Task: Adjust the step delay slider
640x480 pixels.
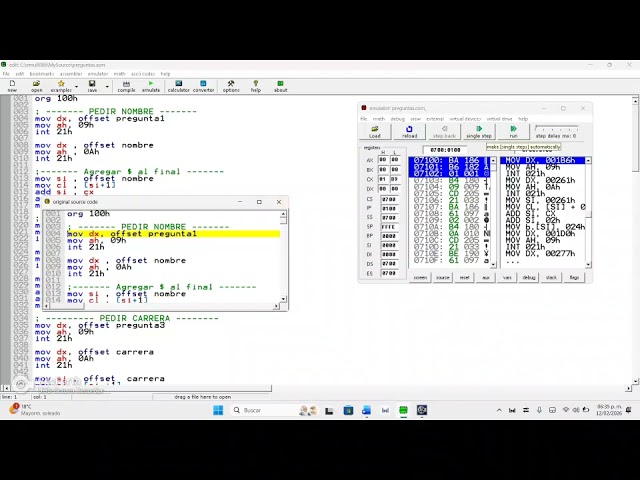Action: [556, 128]
